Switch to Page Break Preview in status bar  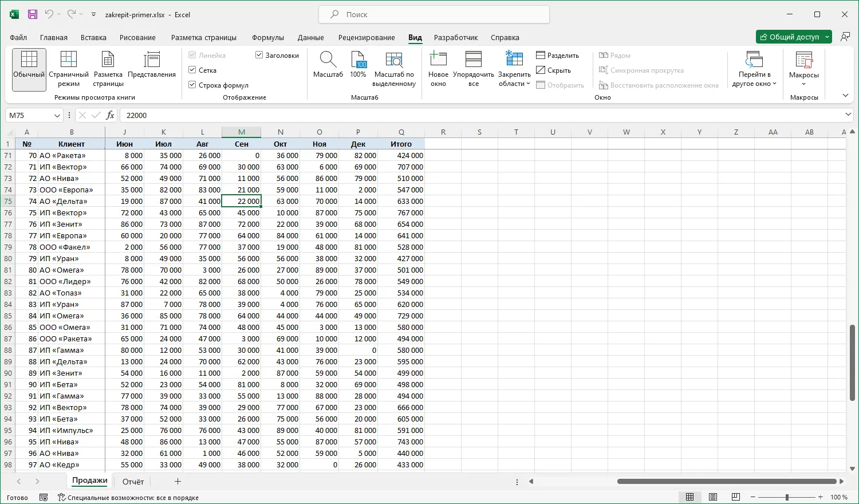tap(736, 497)
